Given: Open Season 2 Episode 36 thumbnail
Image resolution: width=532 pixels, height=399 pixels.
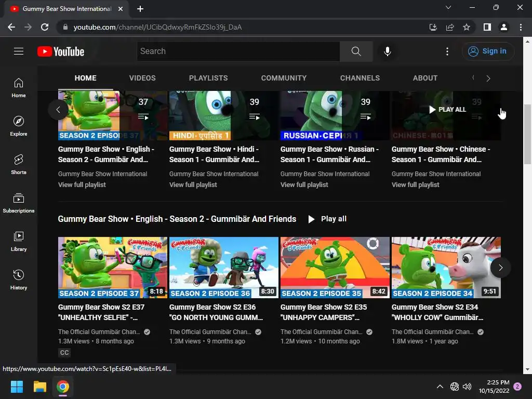Looking at the screenshot, I should [224, 268].
